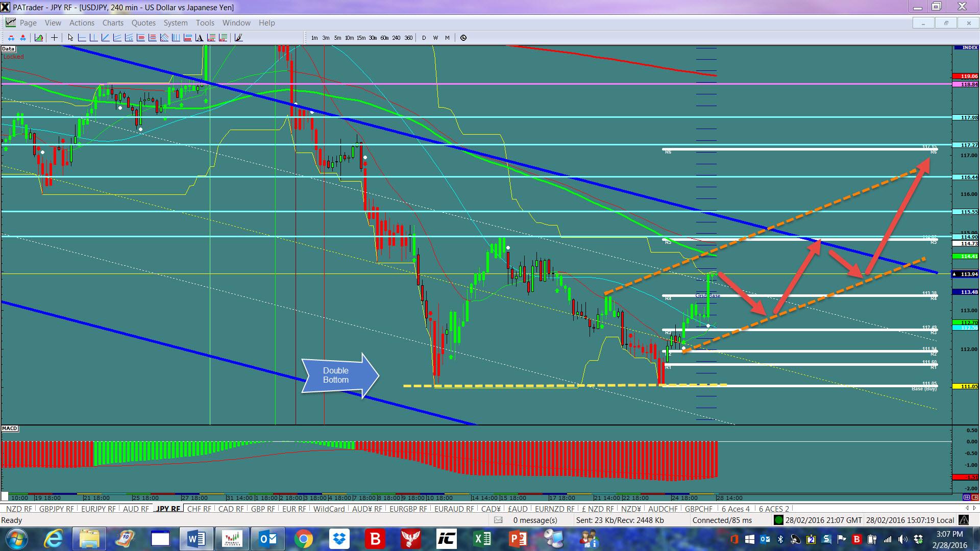Select the linear regression channel tool
Viewport: 980px width, 551px height.
coord(129,38)
